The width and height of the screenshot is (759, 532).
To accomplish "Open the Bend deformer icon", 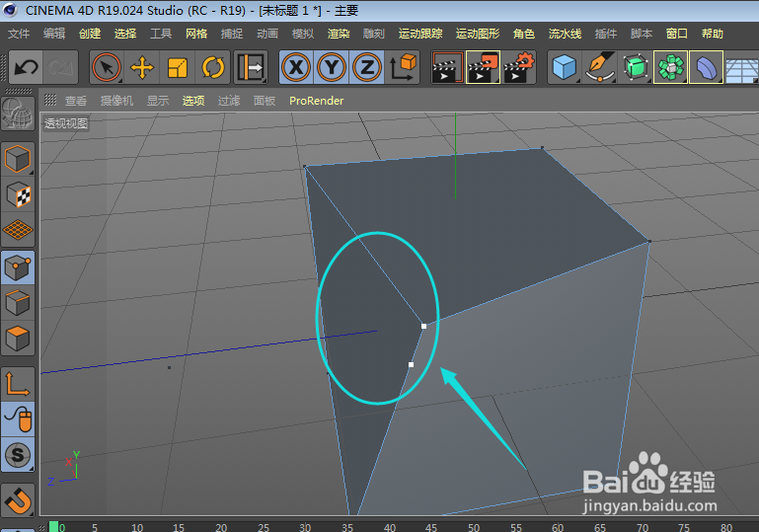I will 706,67.
